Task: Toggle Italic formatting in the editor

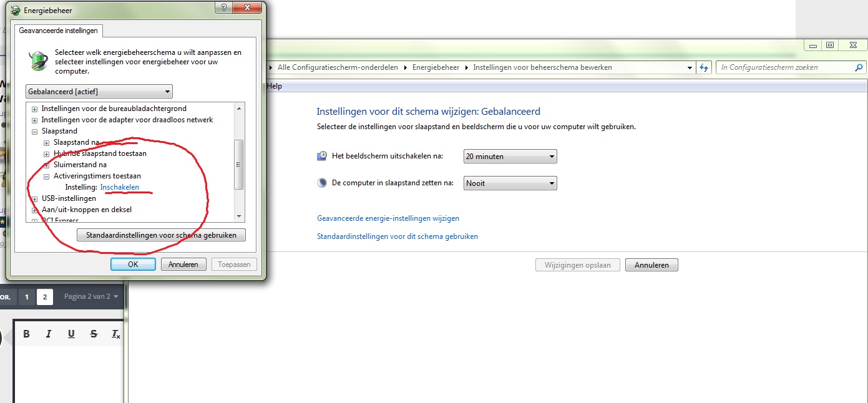Action: pos(49,334)
